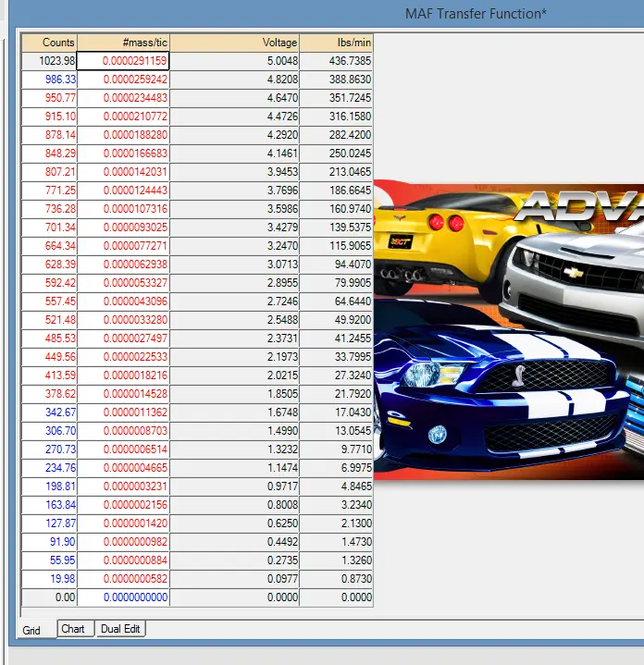
Task: Select Counts cell 270.73
Action: point(49,450)
